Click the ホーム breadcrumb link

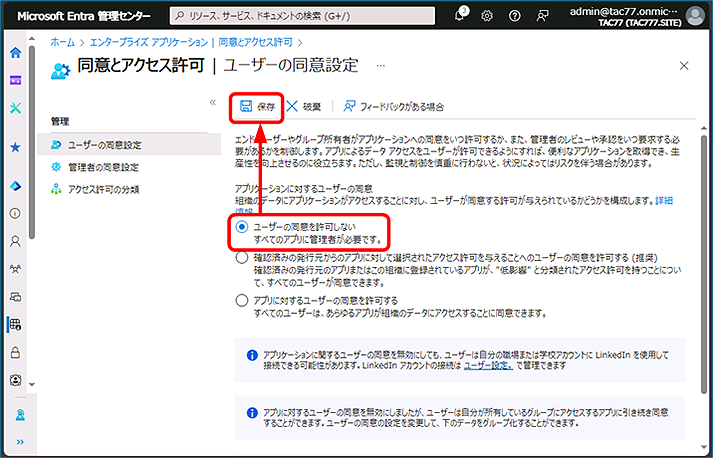pyautogui.click(x=62, y=42)
